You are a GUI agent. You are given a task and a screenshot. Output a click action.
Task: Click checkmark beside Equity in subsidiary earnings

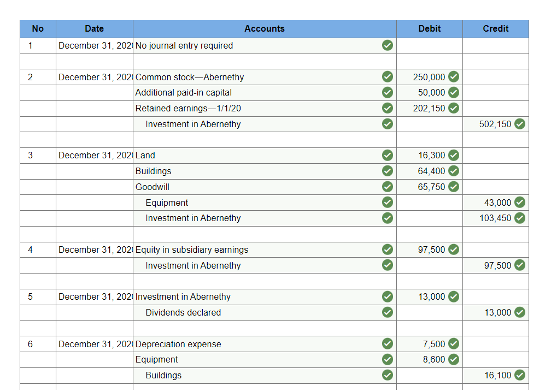[387, 250]
